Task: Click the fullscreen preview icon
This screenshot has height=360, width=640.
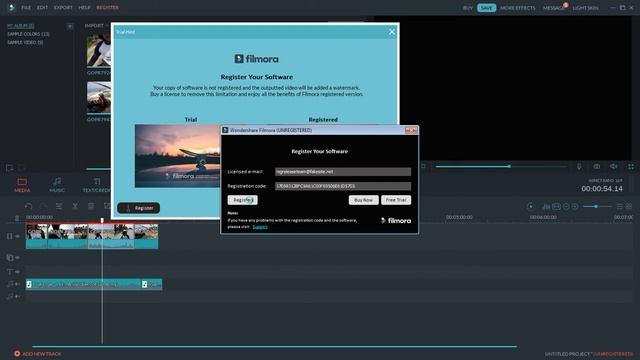Action: pyautogui.click(x=631, y=167)
